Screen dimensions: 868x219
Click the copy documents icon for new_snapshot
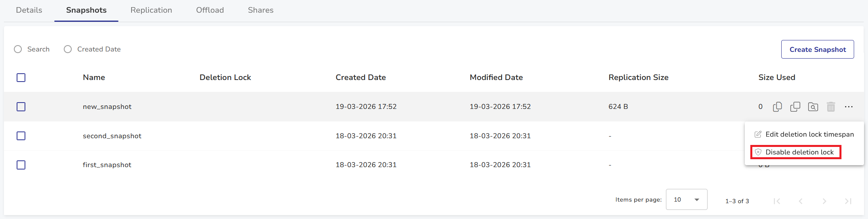pyautogui.click(x=777, y=107)
